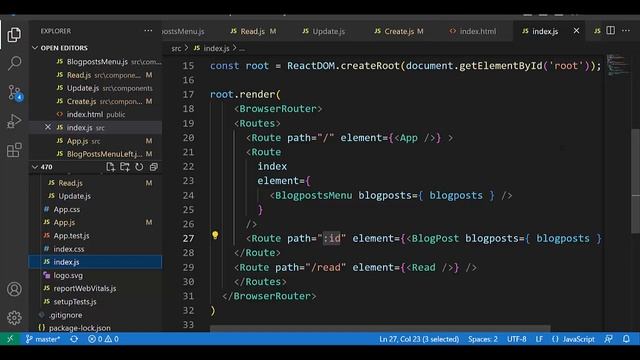
Task: Refresh the Explorer file tree
Action: (x=139, y=167)
